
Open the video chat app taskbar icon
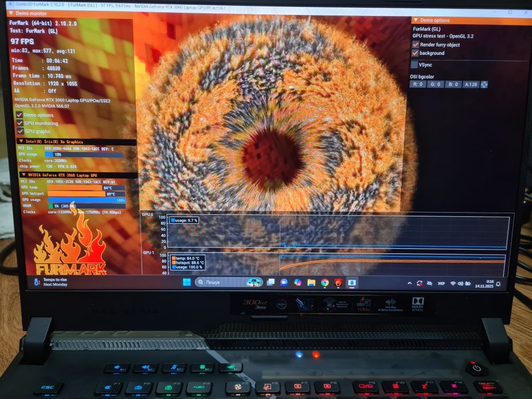point(284,282)
